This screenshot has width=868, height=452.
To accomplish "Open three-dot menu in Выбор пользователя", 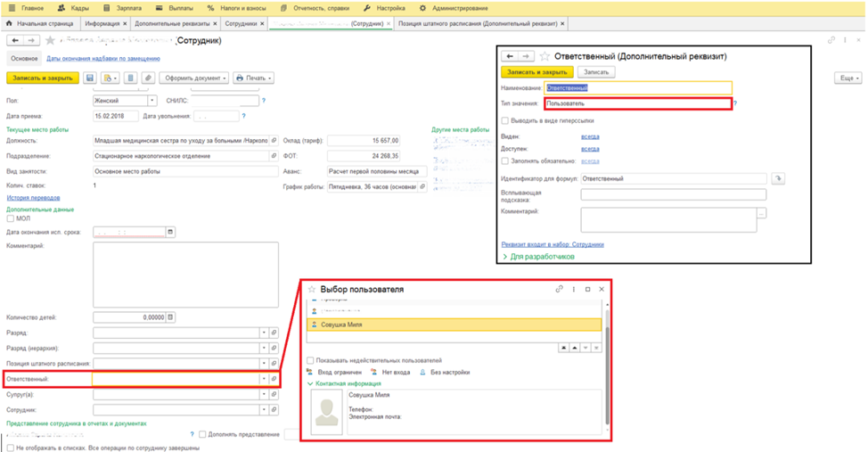I will point(574,289).
